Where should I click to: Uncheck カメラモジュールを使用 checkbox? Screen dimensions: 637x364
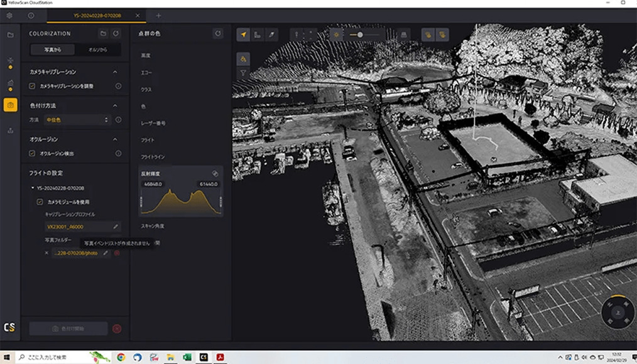click(x=40, y=201)
